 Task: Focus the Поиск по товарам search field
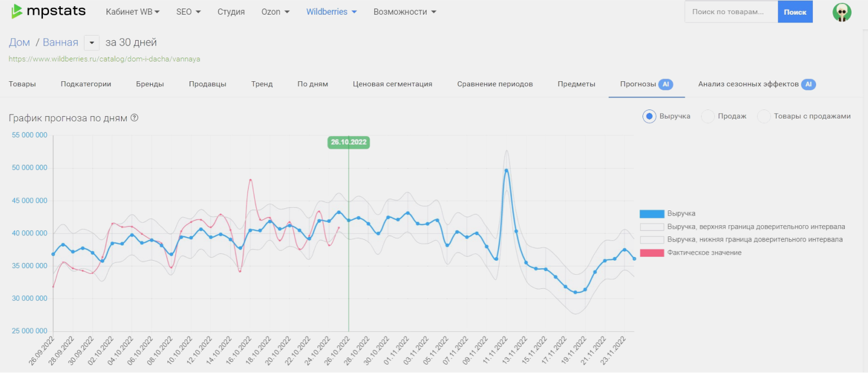pos(731,12)
